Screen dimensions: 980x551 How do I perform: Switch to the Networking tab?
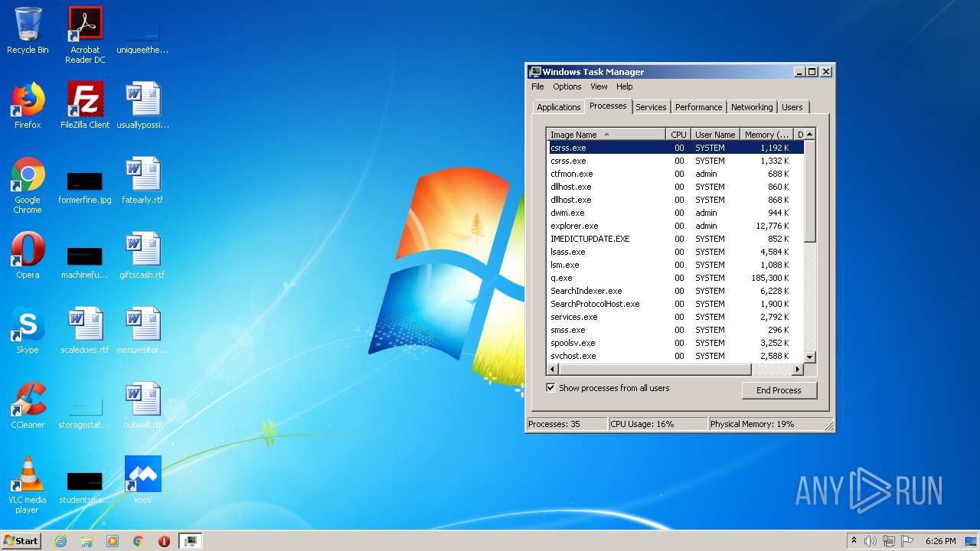pos(752,107)
